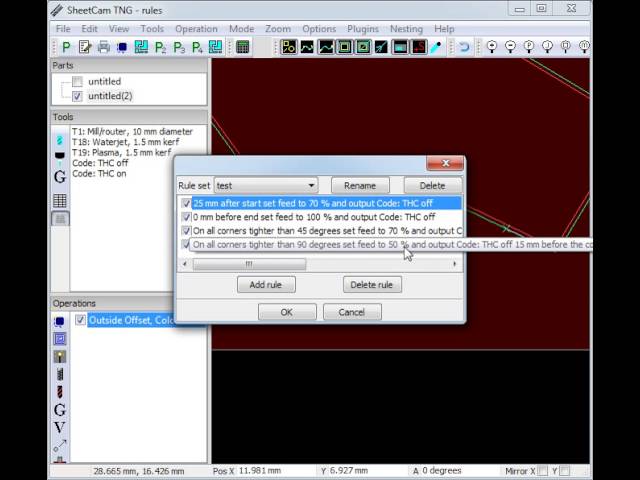Cancel the rules dialog
Screen dimensions: 640x480
click(352, 312)
